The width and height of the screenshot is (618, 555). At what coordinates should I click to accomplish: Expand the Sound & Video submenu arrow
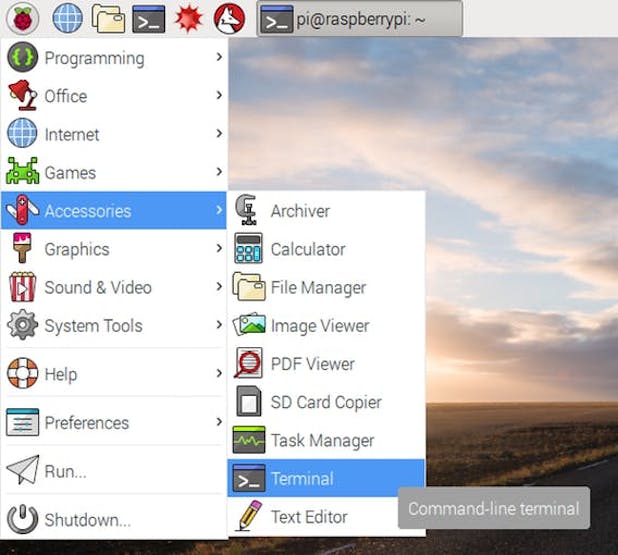coord(219,286)
